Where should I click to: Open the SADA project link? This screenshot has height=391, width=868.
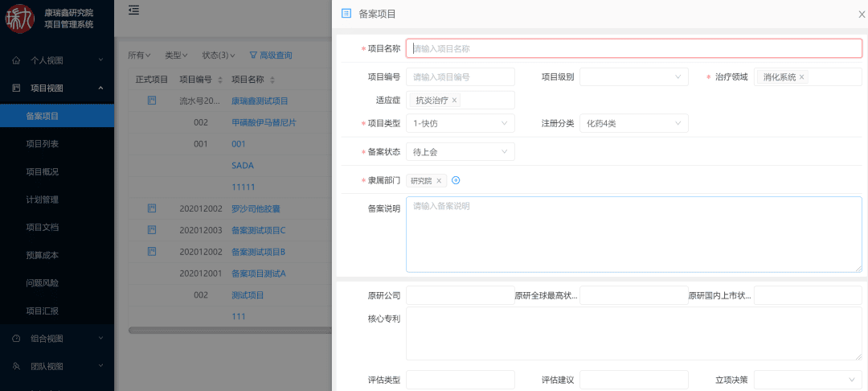243,166
